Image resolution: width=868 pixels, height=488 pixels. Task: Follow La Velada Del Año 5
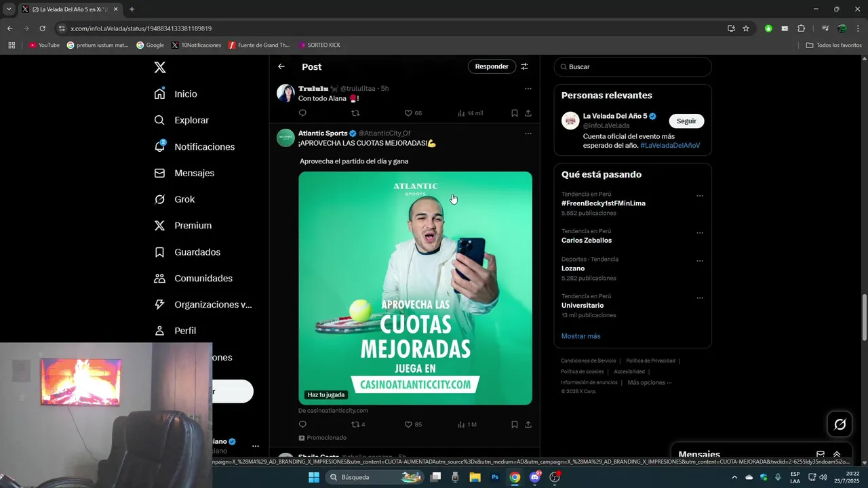686,121
